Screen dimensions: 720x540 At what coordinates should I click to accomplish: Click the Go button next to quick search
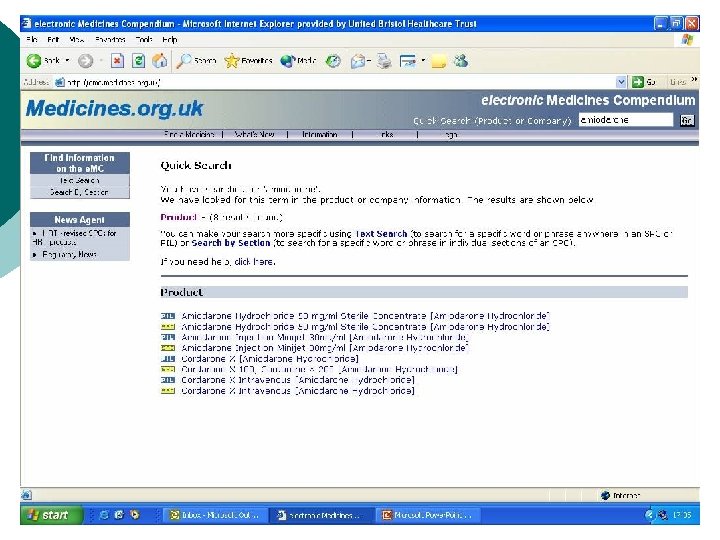coord(687,120)
